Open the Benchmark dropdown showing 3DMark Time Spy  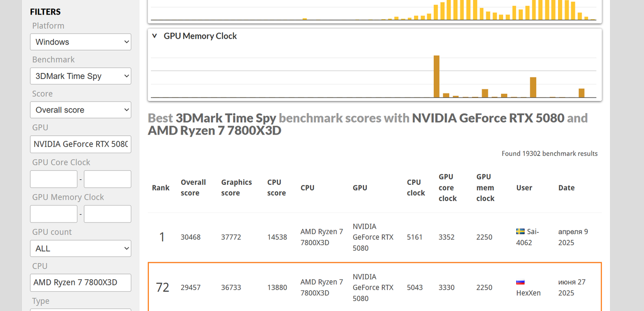coord(80,76)
